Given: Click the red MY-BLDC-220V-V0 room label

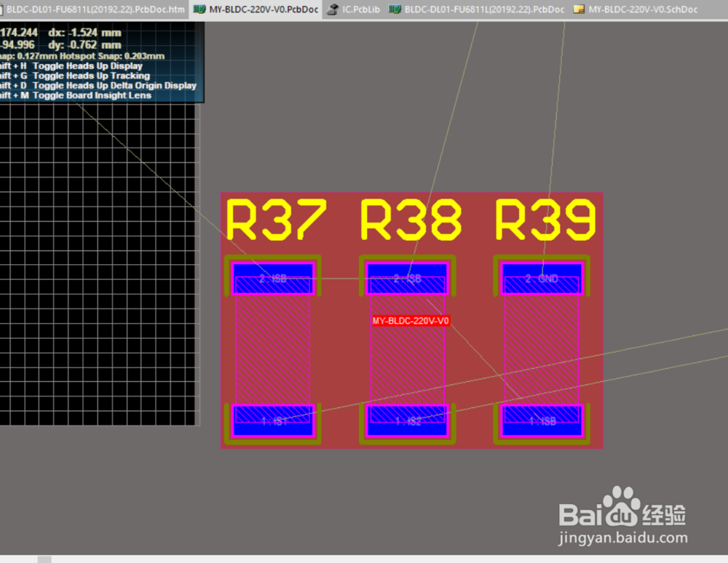Looking at the screenshot, I should 411,321.
